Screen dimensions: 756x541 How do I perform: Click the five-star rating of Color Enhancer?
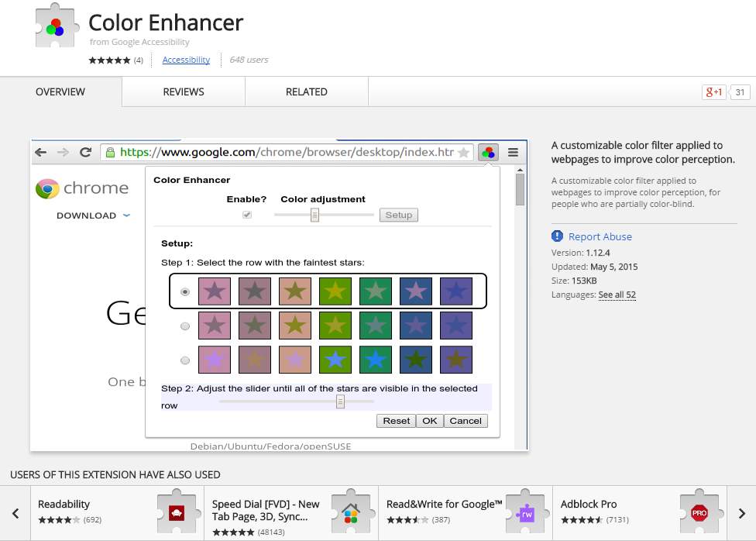[109, 60]
